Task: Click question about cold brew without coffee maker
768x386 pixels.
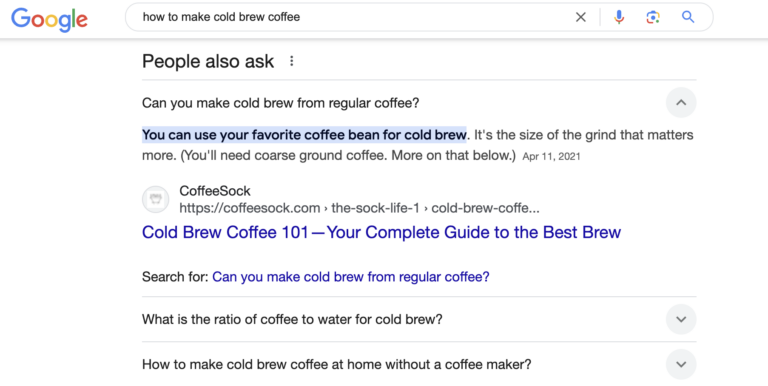Action: pos(336,365)
